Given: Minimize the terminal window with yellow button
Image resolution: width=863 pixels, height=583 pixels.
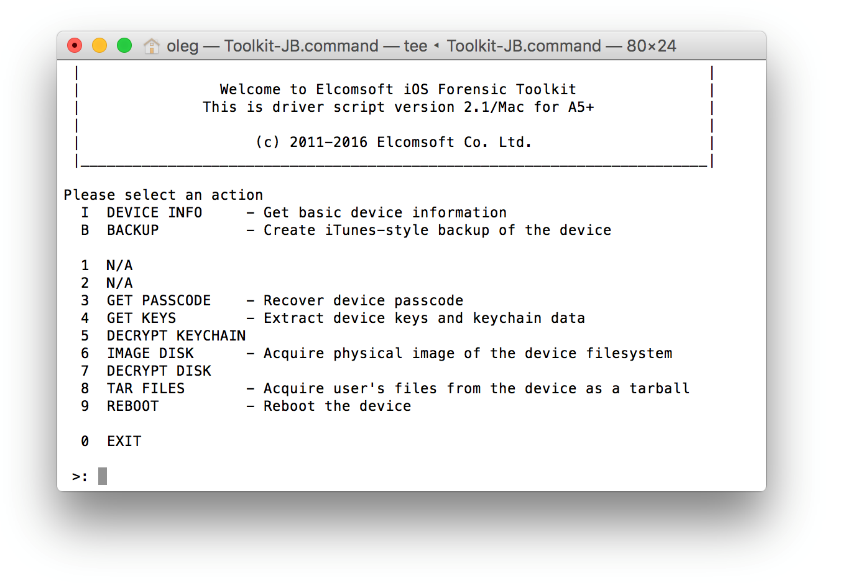Looking at the screenshot, I should pyautogui.click(x=99, y=46).
